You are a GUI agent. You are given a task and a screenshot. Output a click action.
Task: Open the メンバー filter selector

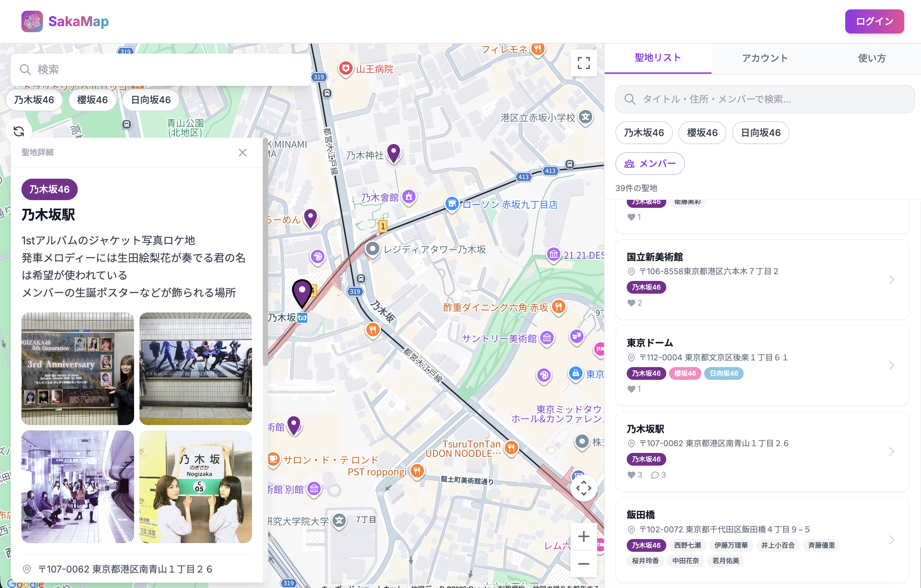coord(650,164)
